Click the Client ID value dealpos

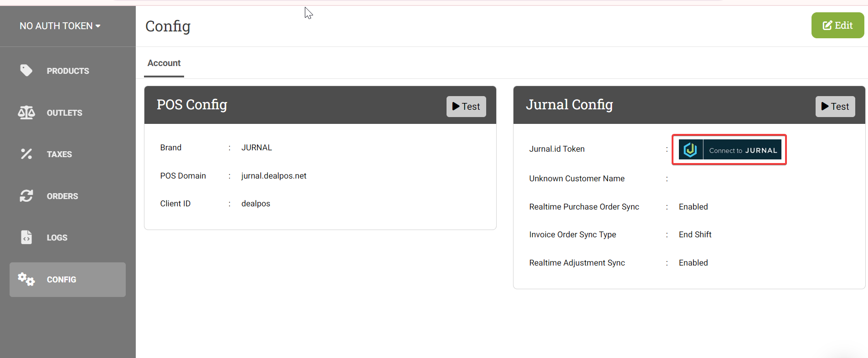coord(256,204)
